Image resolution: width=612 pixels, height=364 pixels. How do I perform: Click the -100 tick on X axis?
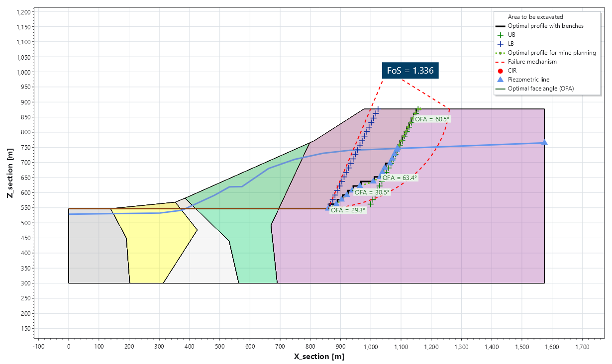tap(38, 346)
